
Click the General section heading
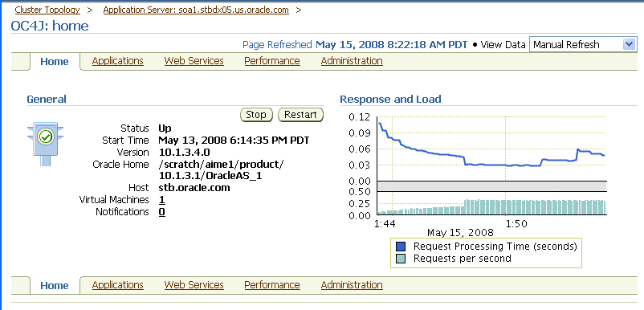click(47, 99)
